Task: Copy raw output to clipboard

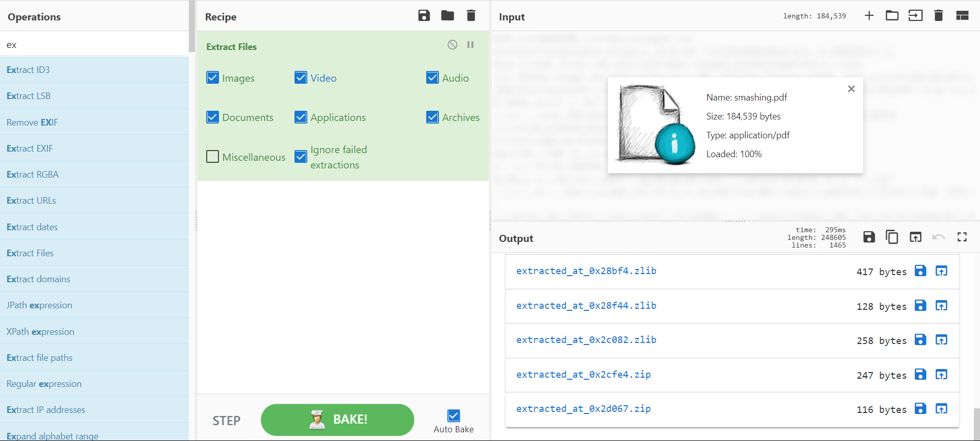Action: click(892, 237)
